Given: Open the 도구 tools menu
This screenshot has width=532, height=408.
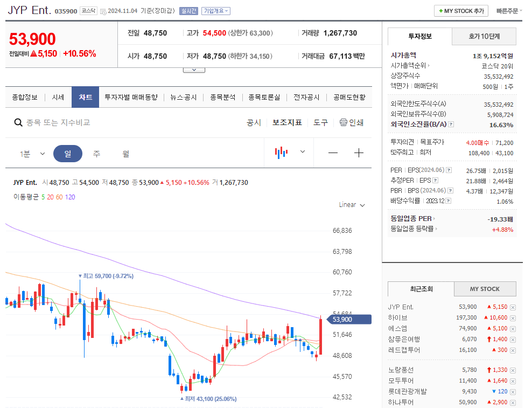Looking at the screenshot, I should (320, 123).
